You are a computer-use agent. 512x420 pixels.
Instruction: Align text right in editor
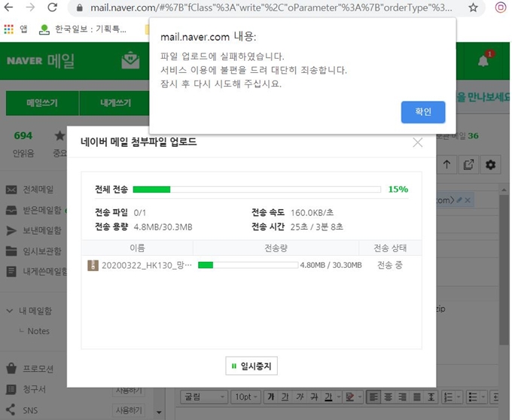[x=402, y=397]
